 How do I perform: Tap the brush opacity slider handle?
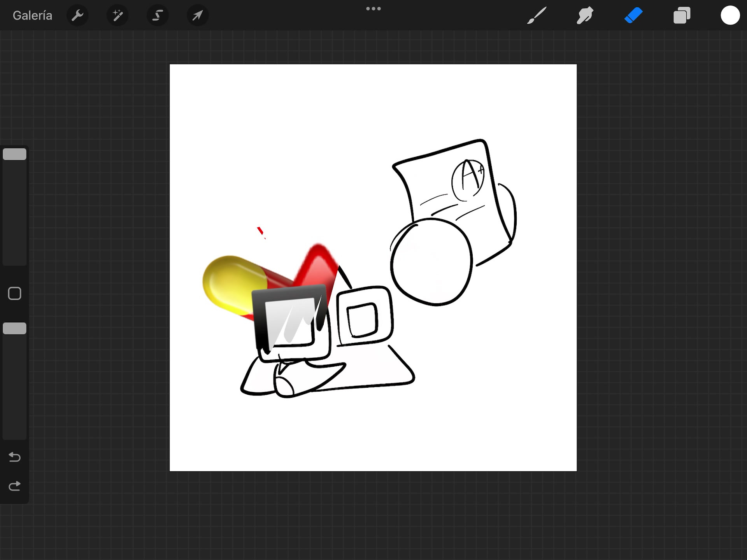(x=15, y=329)
